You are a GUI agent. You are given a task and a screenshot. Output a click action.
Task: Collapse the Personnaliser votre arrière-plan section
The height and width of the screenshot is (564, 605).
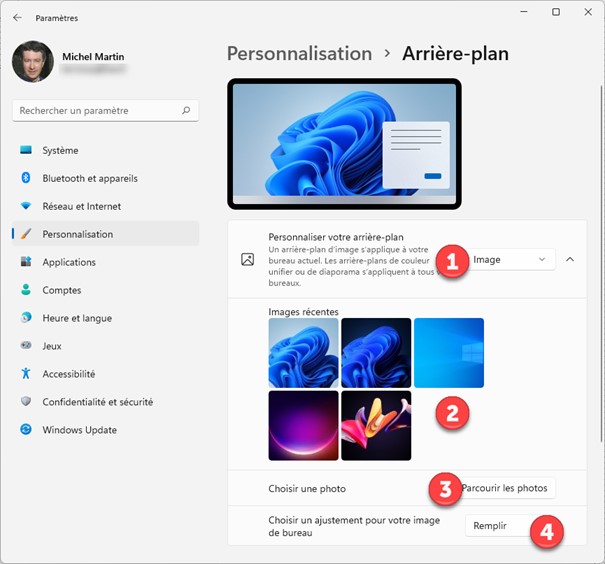click(x=570, y=260)
